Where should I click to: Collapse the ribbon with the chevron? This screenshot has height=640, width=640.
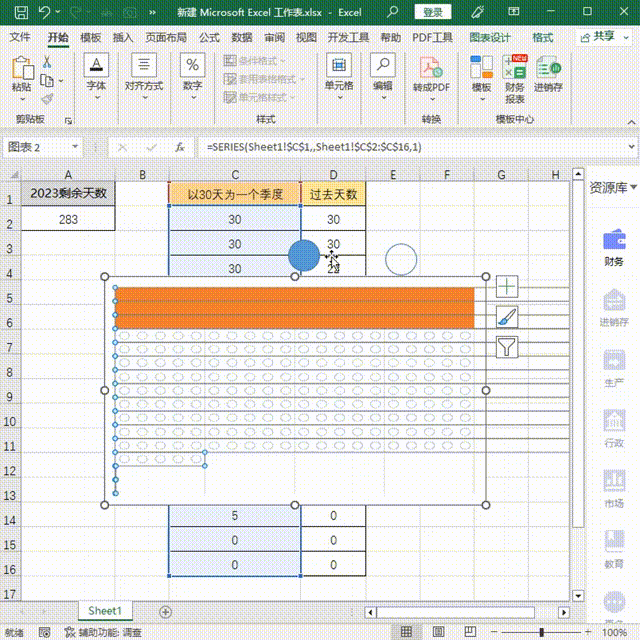631,122
